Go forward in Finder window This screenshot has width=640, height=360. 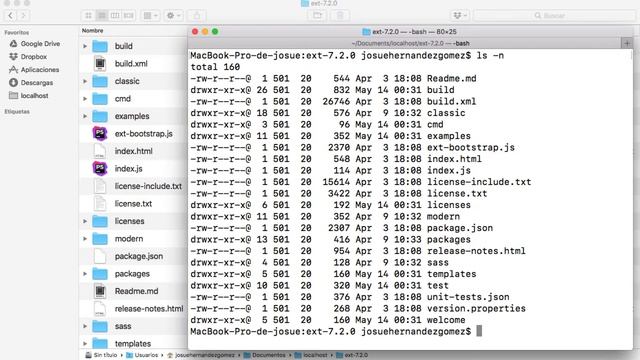click(x=23, y=16)
